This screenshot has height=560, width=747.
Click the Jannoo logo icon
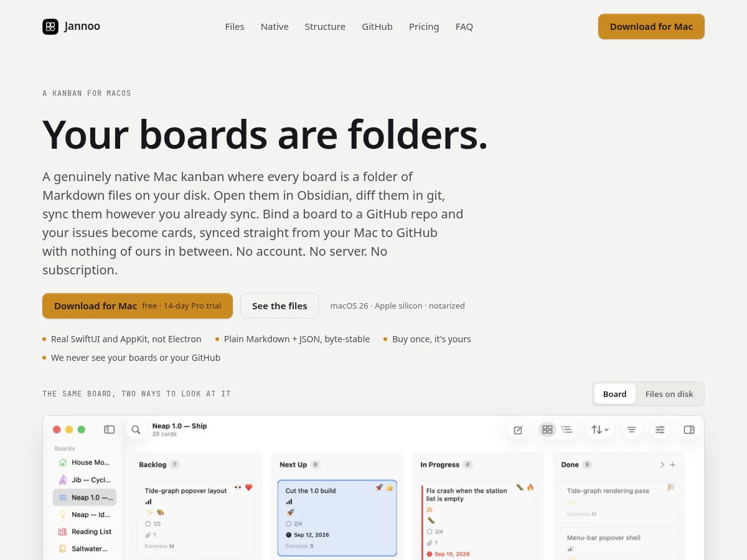pos(50,27)
